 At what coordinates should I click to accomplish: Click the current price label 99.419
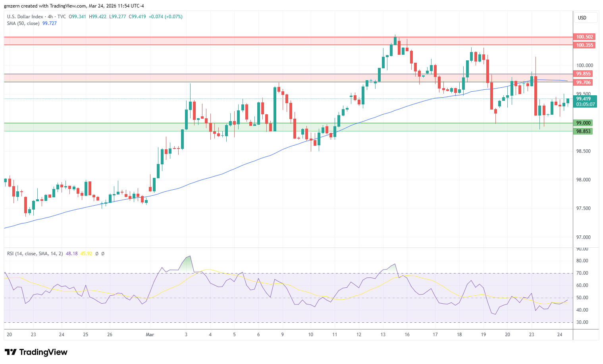pos(584,99)
